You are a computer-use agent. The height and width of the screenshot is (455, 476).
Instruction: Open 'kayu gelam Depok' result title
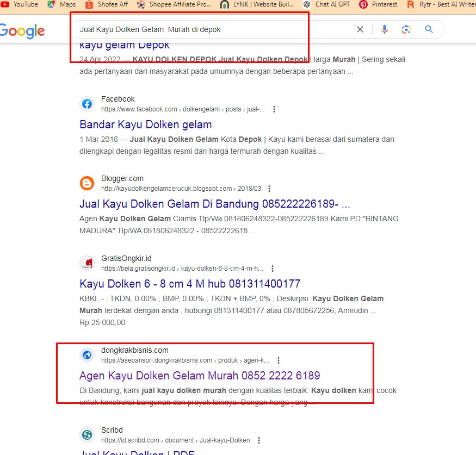125,46
